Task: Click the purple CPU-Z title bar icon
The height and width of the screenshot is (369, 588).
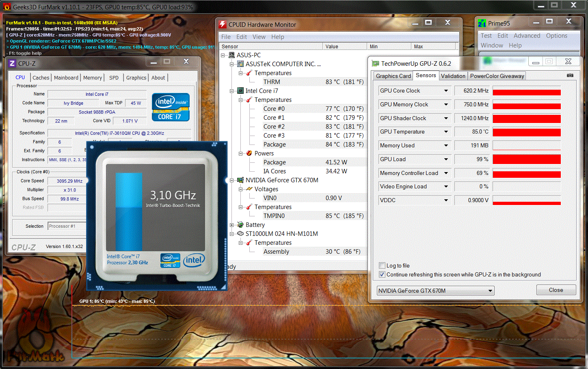Action: click(12, 63)
